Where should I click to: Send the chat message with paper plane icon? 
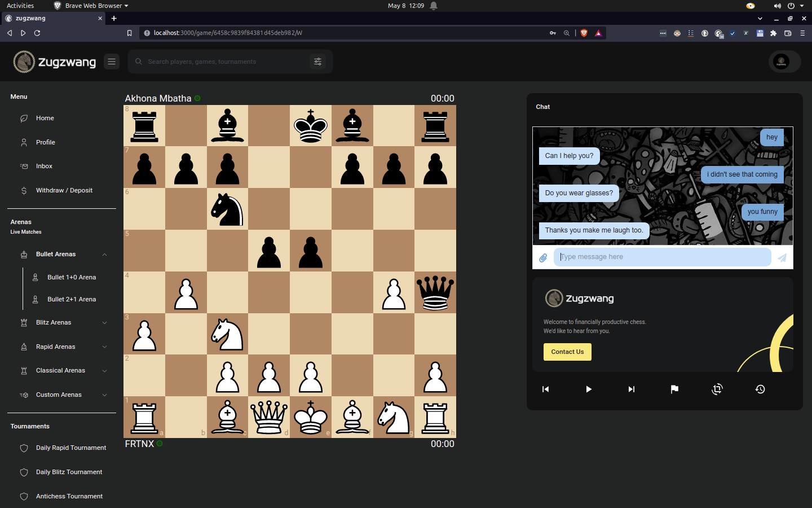pyautogui.click(x=782, y=257)
